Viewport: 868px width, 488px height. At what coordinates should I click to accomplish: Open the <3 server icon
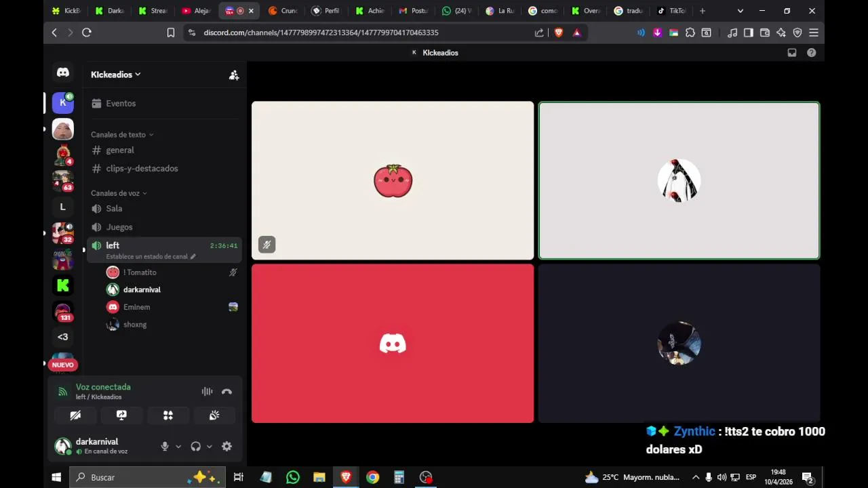63,337
